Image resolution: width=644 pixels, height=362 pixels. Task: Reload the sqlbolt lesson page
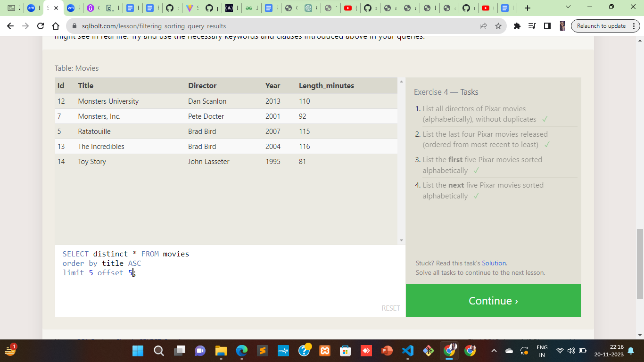[40, 26]
